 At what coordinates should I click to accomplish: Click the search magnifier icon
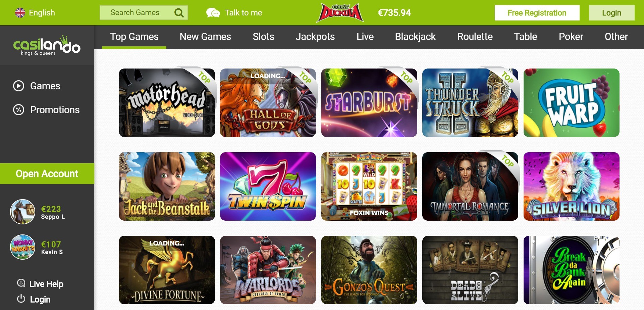(179, 13)
